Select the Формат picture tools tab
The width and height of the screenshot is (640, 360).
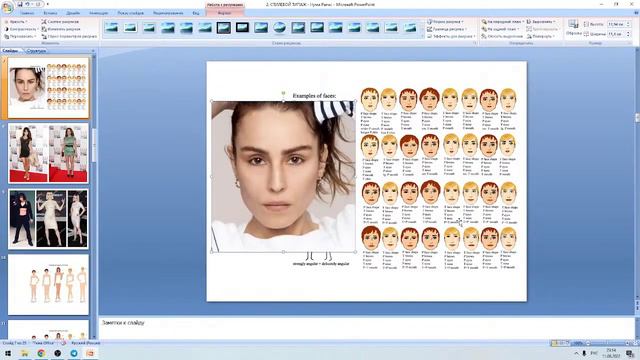click(x=225, y=13)
